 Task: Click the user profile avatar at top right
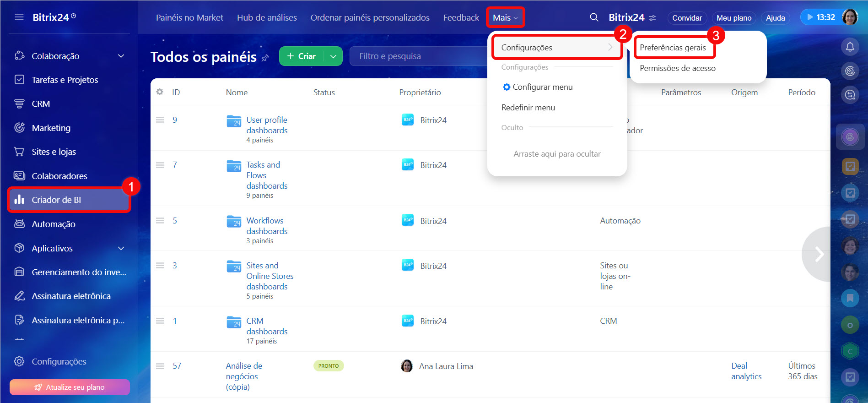(850, 17)
